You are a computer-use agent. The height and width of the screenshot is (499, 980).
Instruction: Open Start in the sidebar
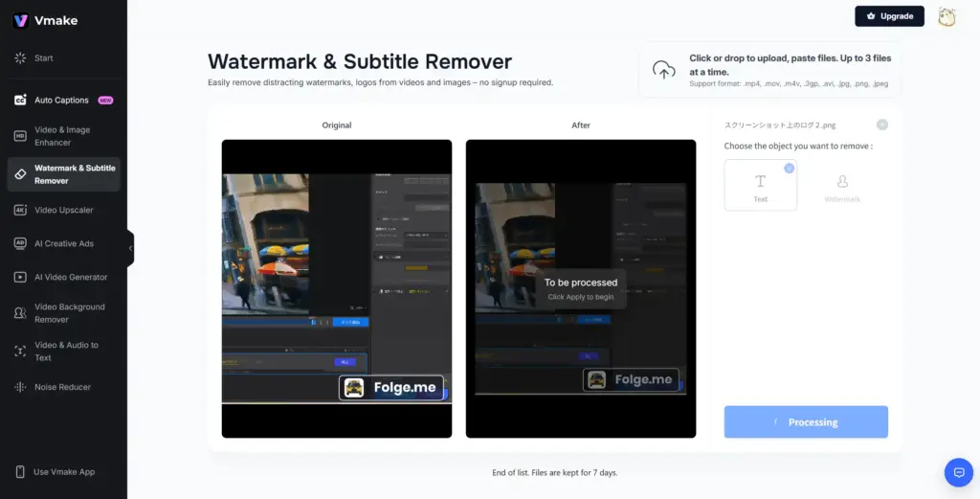tap(44, 58)
